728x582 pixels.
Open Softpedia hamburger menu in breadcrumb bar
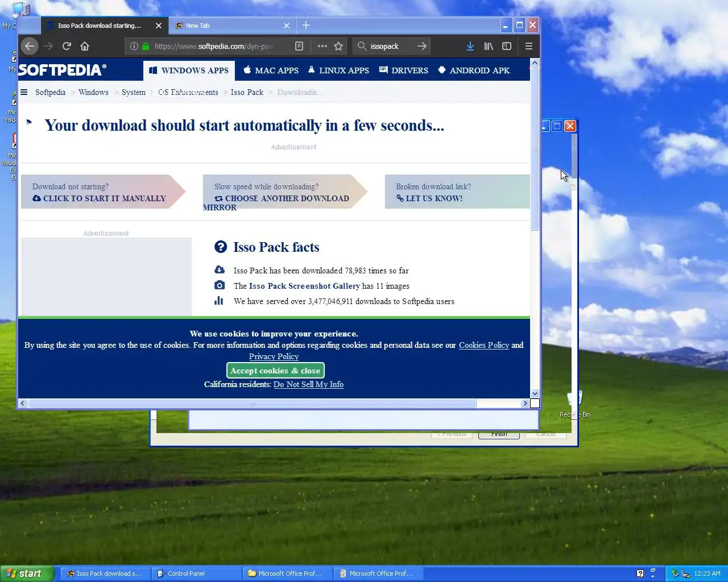(x=24, y=92)
